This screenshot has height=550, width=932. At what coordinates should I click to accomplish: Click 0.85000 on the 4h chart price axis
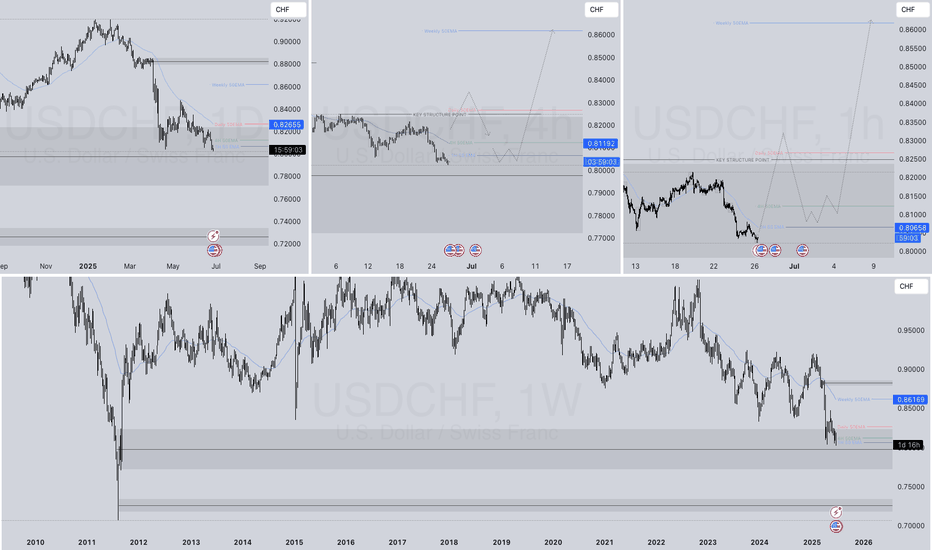coord(601,58)
